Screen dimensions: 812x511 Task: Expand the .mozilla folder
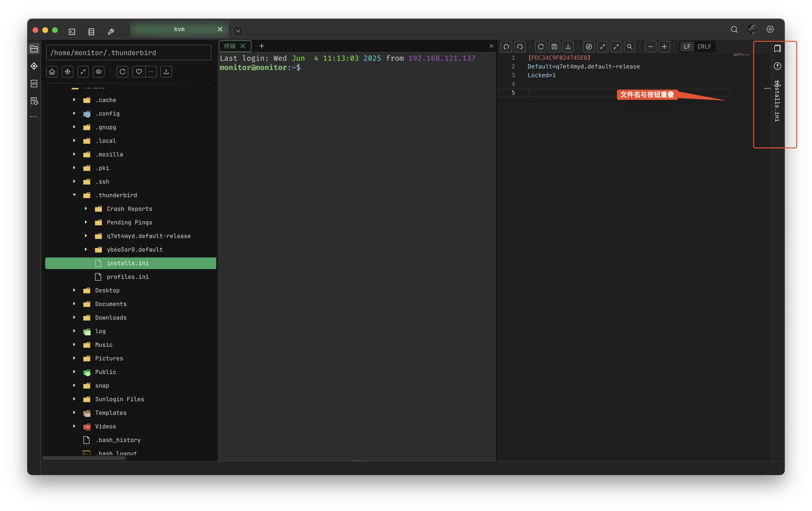tap(74, 154)
